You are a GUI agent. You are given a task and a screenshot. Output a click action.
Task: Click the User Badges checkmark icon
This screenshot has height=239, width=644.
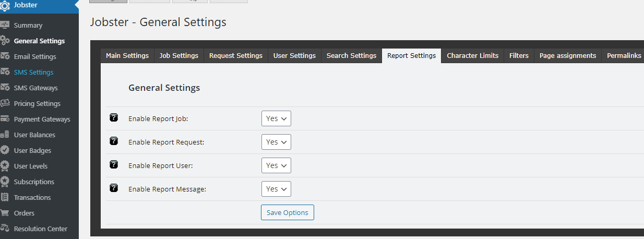point(5,150)
